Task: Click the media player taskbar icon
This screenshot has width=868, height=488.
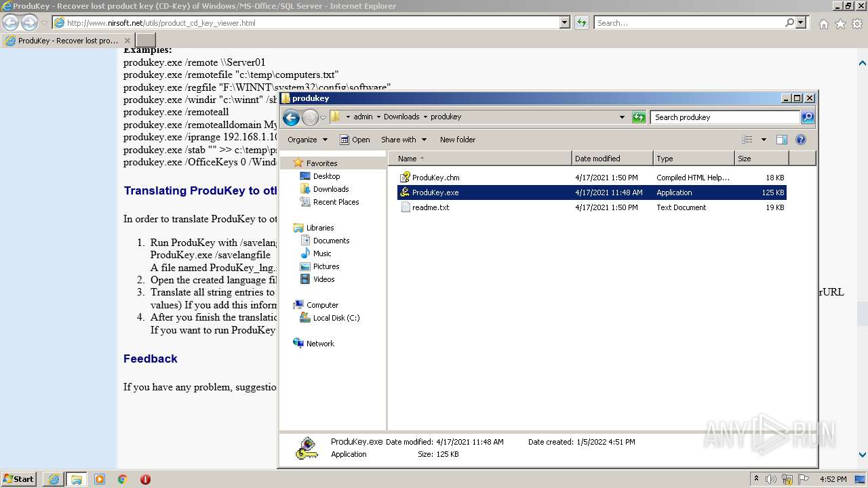Action: [x=100, y=479]
